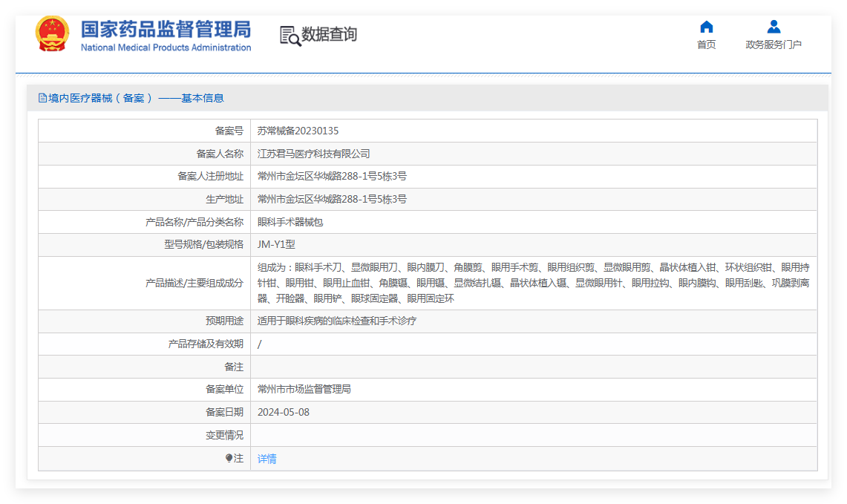Click the bullet icon beside 注 label
847x504 pixels.
(x=229, y=458)
